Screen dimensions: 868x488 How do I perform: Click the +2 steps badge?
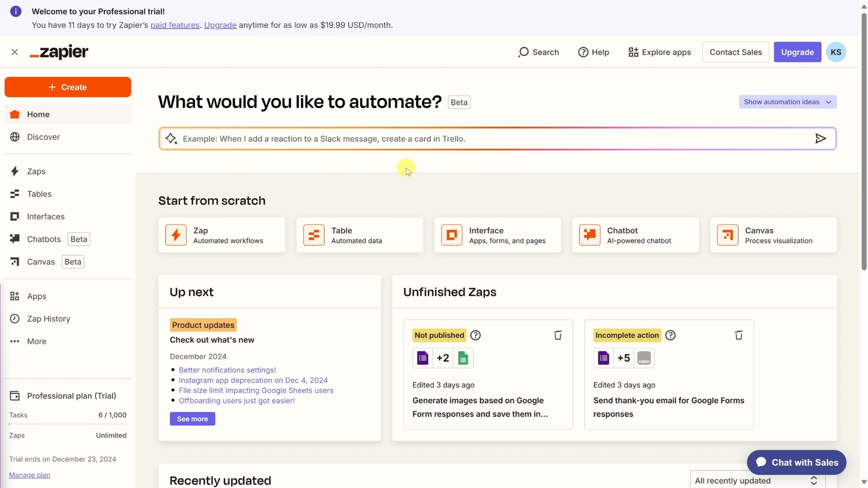(x=443, y=358)
